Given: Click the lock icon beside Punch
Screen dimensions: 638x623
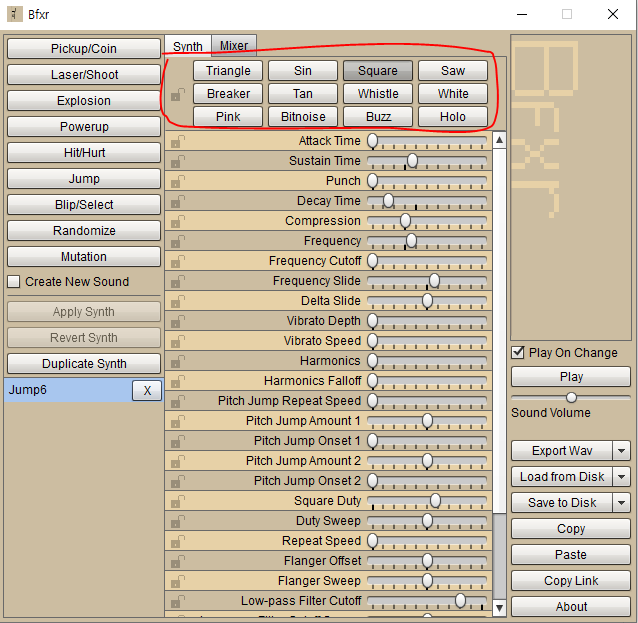Looking at the screenshot, I should 177,181.
